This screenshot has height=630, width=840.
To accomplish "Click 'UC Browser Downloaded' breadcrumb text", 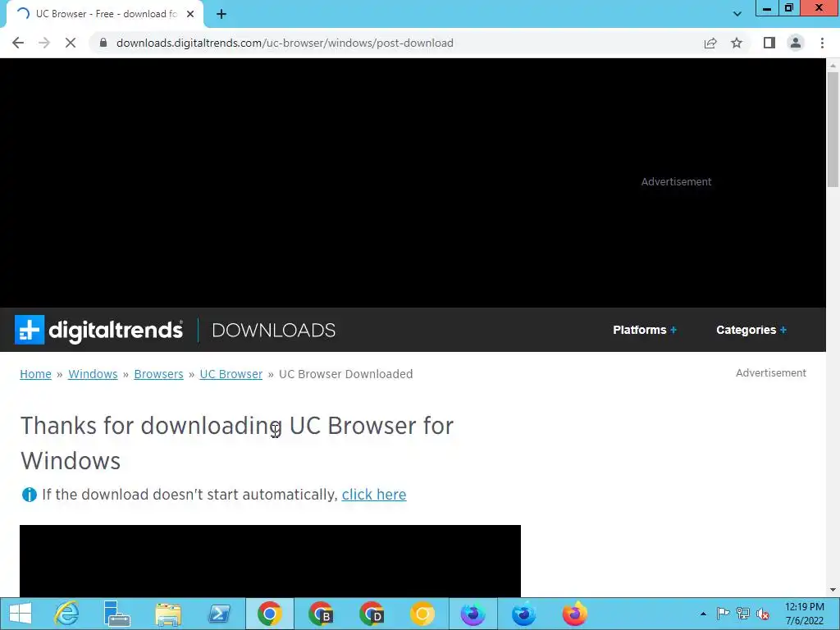I will [x=345, y=374].
